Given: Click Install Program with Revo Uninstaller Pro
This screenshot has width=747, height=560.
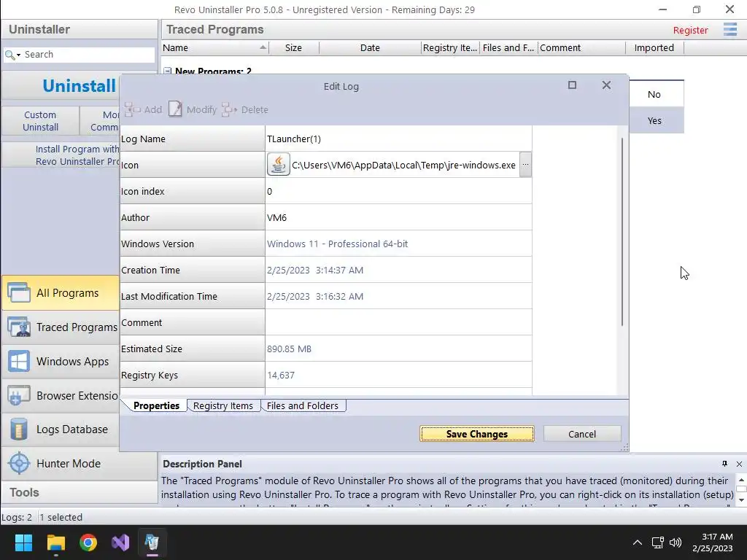Looking at the screenshot, I should (x=61, y=155).
